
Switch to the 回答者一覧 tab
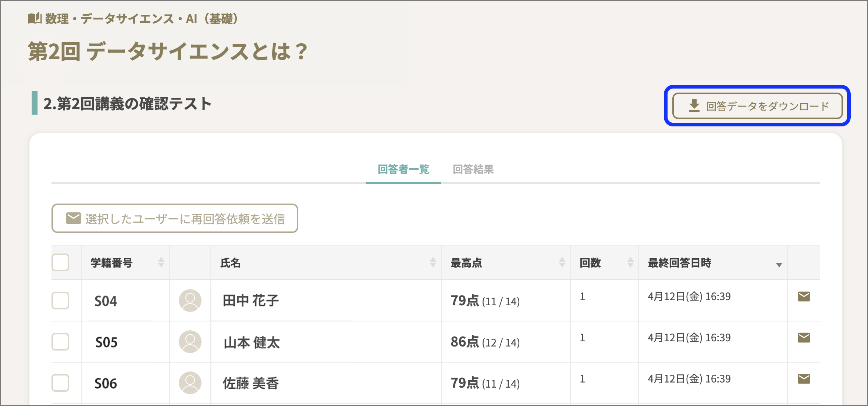click(403, 169)
